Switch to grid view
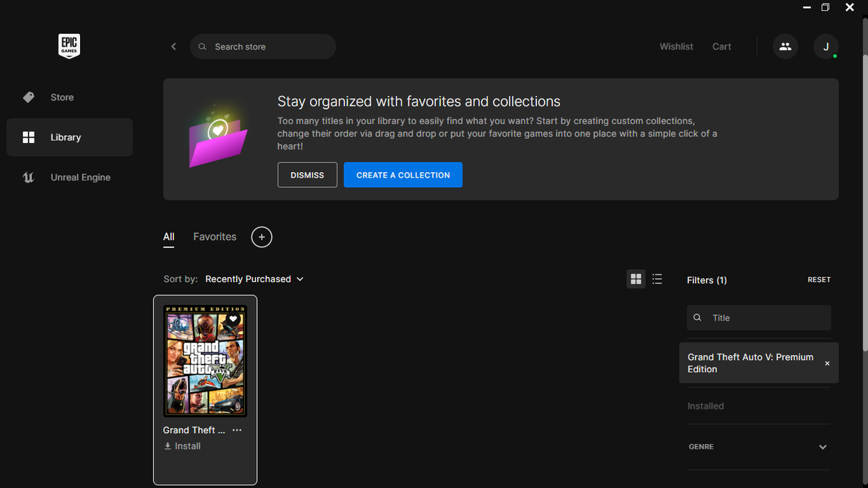The image size is (868, 488). [636, 279]
